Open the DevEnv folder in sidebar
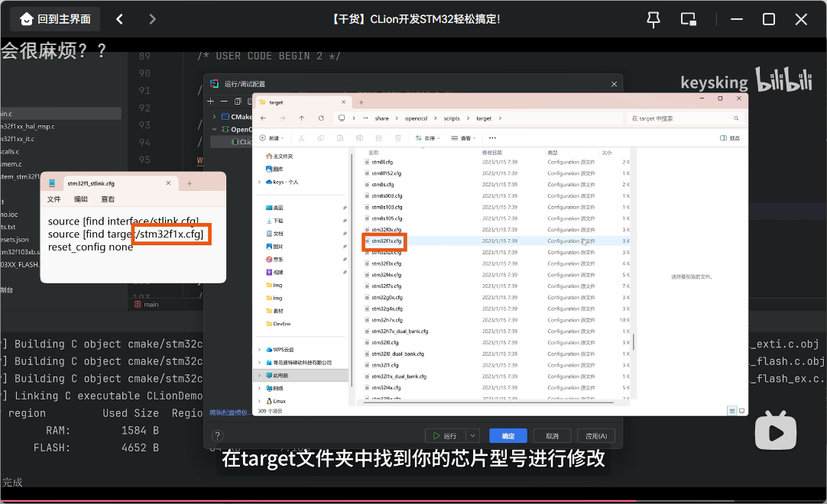The height and width of the screenshot is (504, 827). point(278,324)
